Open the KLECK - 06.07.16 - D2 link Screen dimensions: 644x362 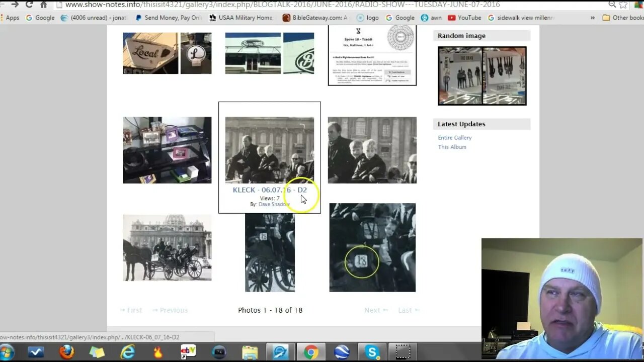pos(270,190)
